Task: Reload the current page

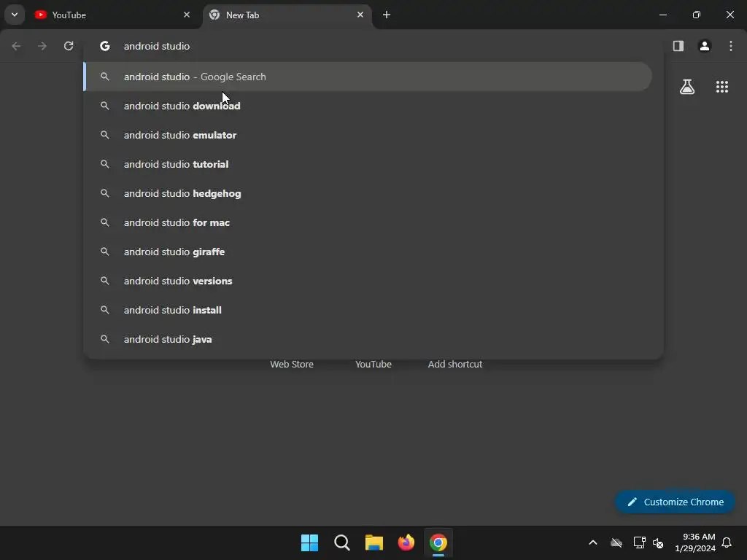Action: (69, 46)
